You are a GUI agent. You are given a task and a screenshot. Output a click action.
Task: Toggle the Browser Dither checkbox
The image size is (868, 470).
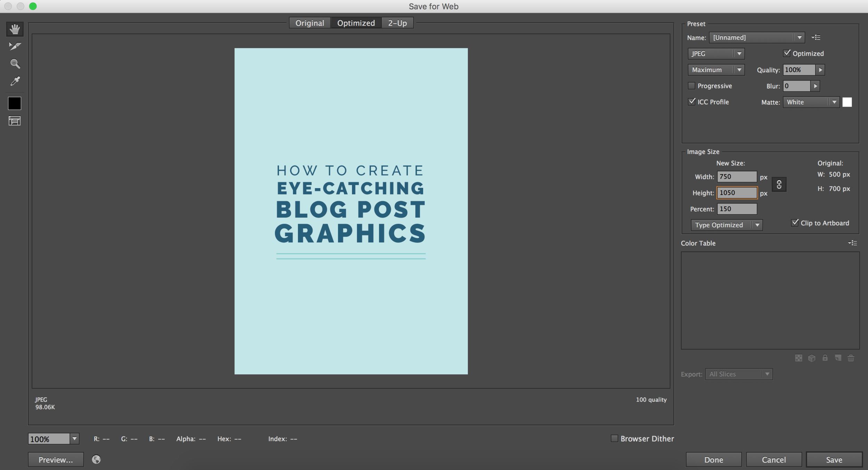614,438
